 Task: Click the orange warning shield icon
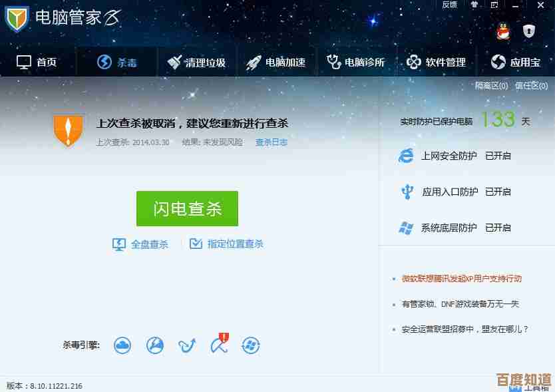click(x=69, y=130)
